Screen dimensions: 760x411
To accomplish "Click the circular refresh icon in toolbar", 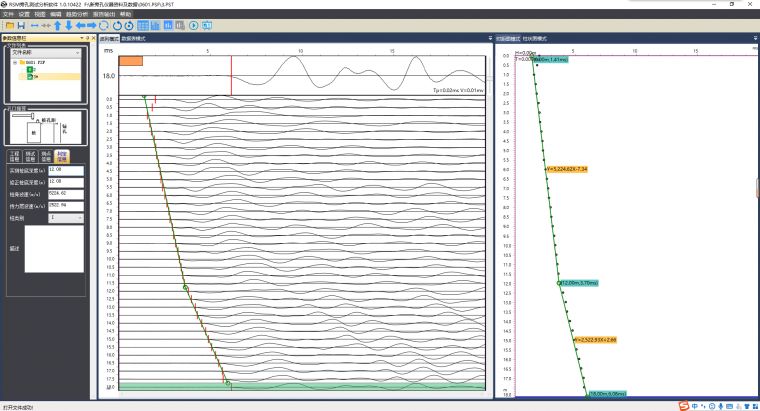I will pyautogui.click(x=119, y=25).
